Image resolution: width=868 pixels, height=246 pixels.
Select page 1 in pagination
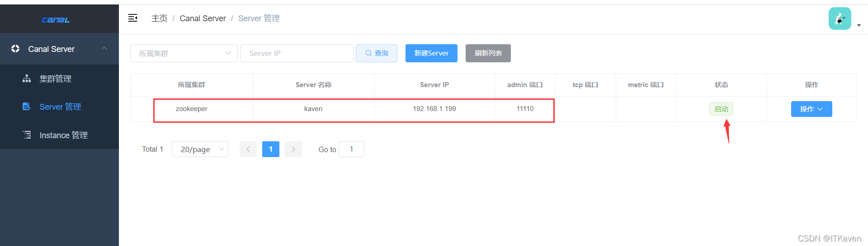click(271, 149)
